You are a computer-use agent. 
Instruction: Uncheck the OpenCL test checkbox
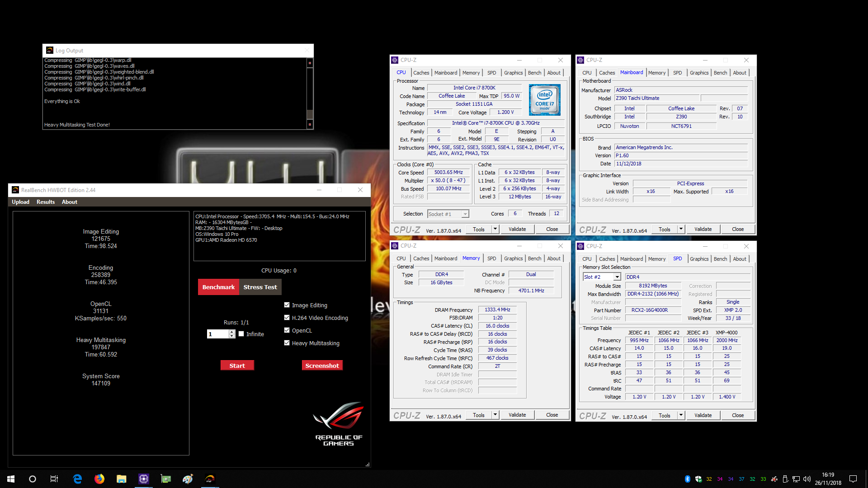click(287, 330)
